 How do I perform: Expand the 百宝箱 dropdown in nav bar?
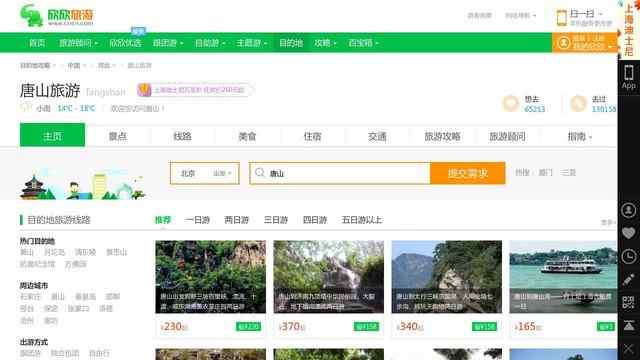(x=363, y=43)
